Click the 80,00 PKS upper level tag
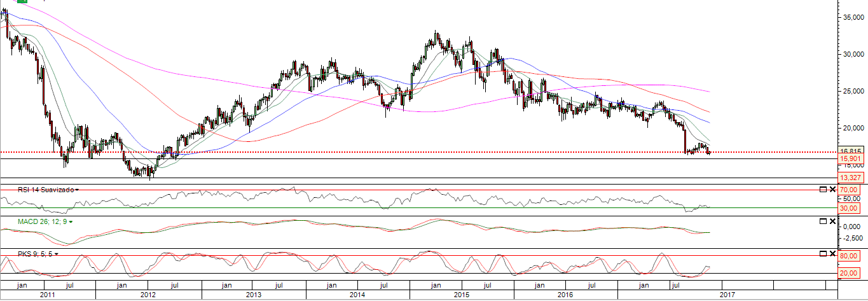Screen dimensions: 868x301 pos(850,256)
